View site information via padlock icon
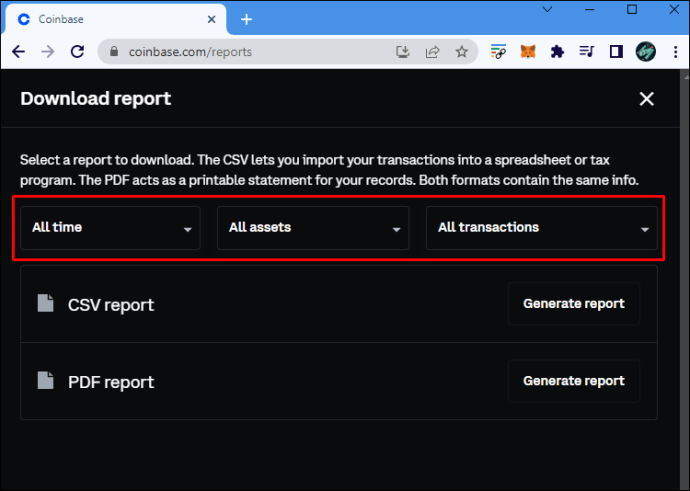This screenshot has width=690, height=491. [114, 51]
